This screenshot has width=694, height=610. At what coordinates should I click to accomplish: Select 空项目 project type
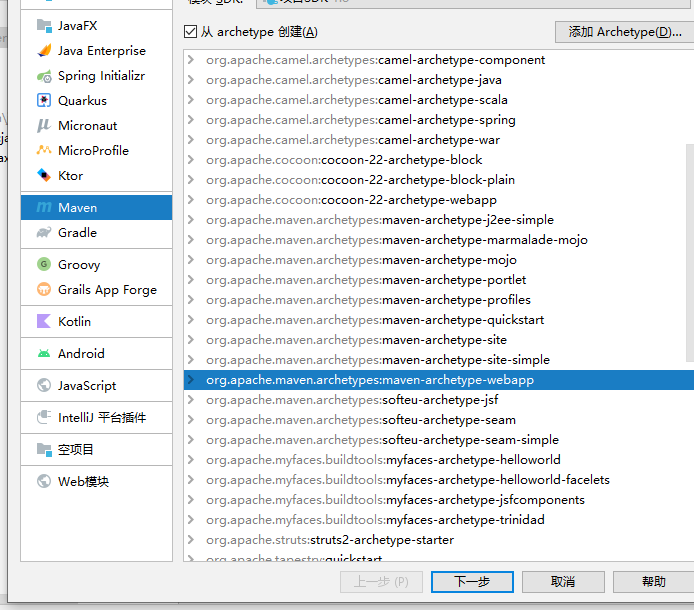(x=96, y=449)
